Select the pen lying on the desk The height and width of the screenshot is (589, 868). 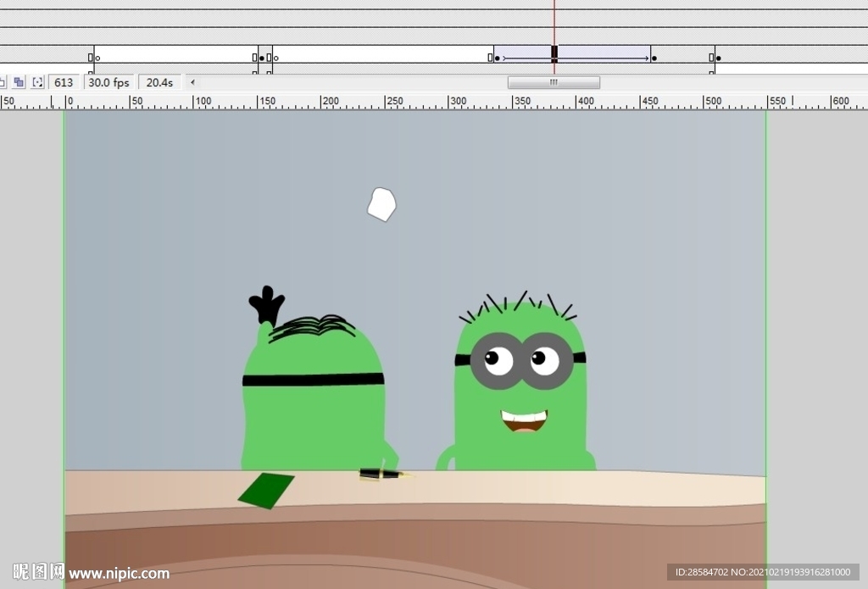point(386,473)
